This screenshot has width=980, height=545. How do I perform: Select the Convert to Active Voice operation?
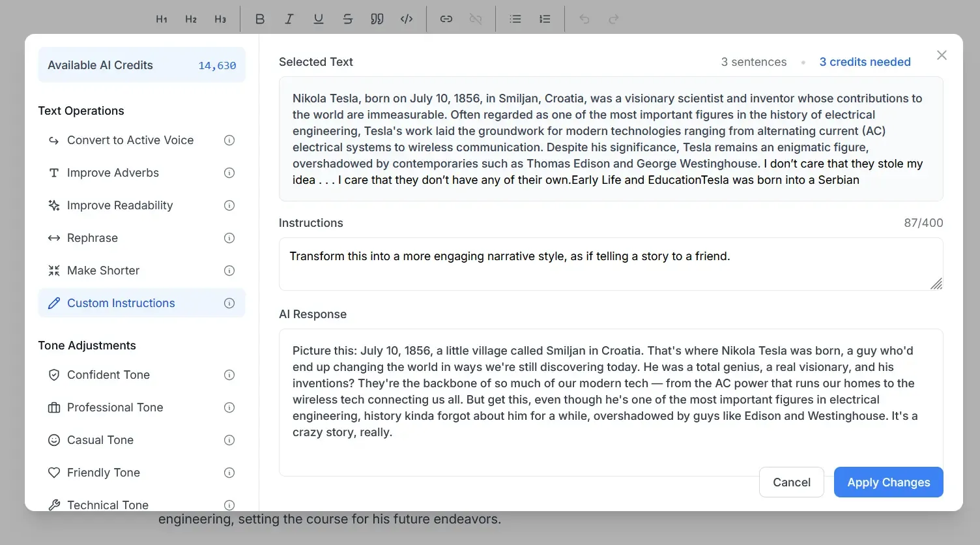click(x=130, y=140)
